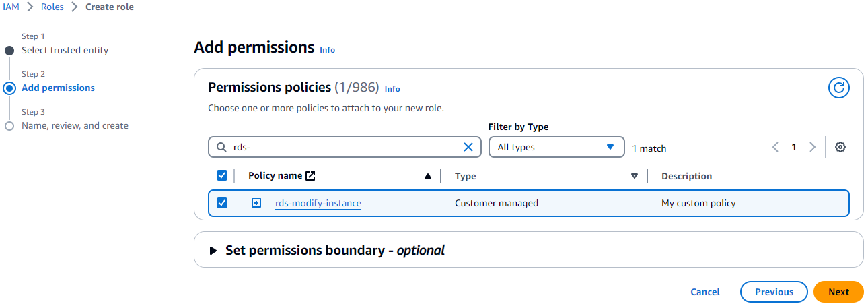Cancel the role creation
The image size is (868, 308).
coord(705,292)
